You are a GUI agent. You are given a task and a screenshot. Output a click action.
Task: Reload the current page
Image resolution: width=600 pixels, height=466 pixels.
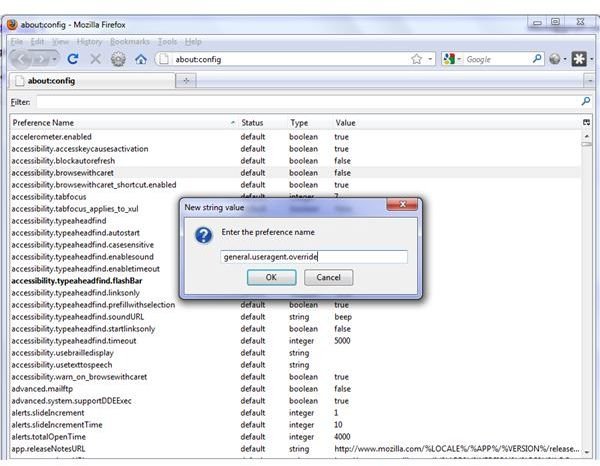(73, 59)
